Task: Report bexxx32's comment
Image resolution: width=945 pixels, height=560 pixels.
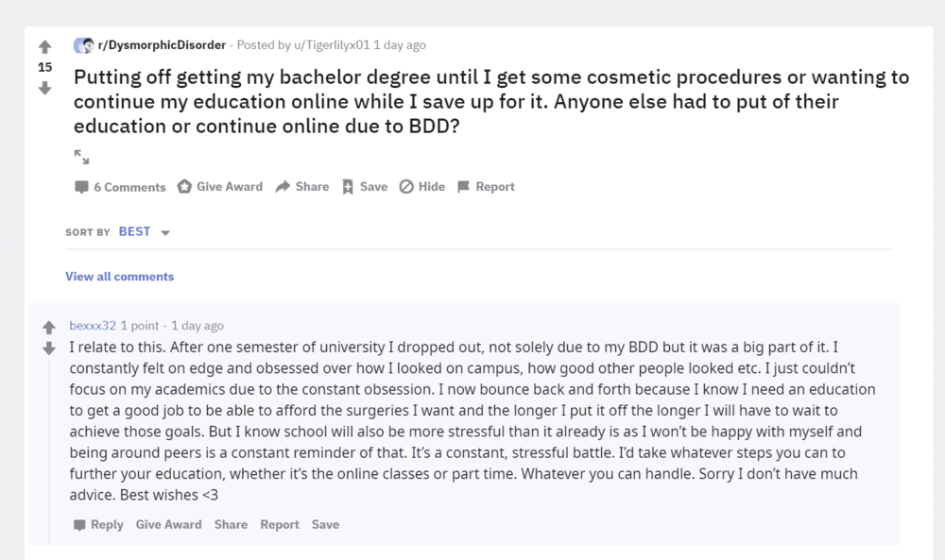Action: [x=280, y=524]
